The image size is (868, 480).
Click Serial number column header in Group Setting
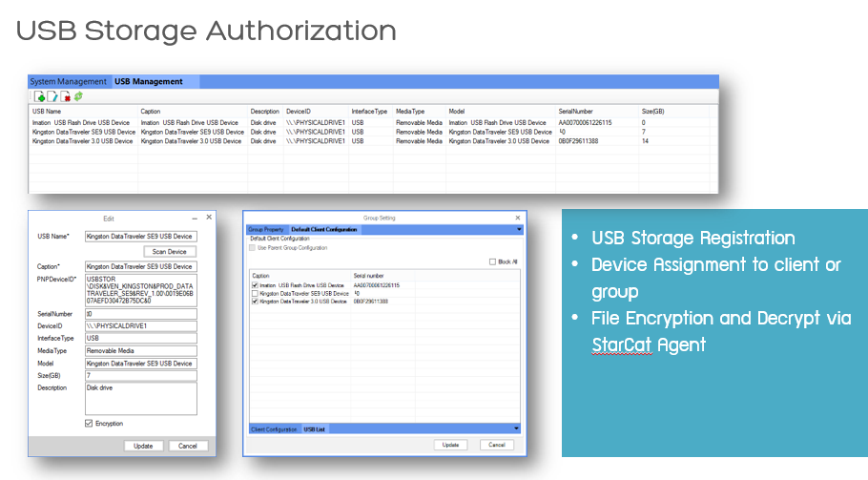pos(369,276)
